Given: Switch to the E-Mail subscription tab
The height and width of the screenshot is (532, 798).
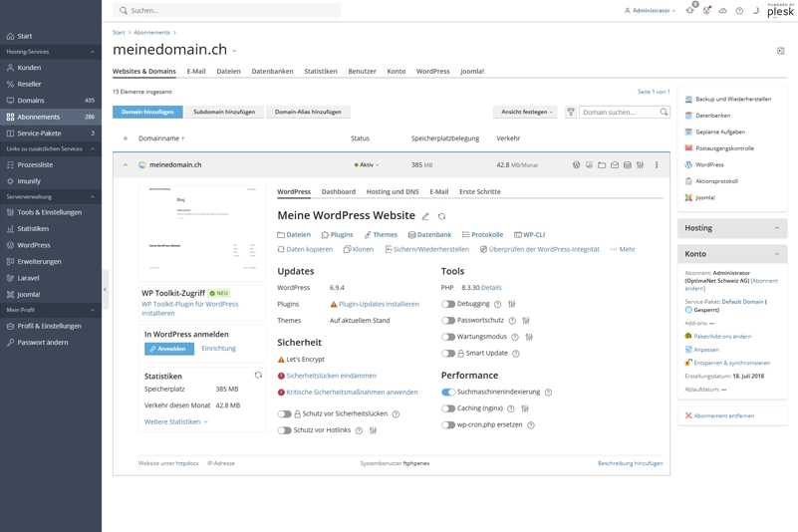Looking at the screenshot, I should tap(196, 72).
